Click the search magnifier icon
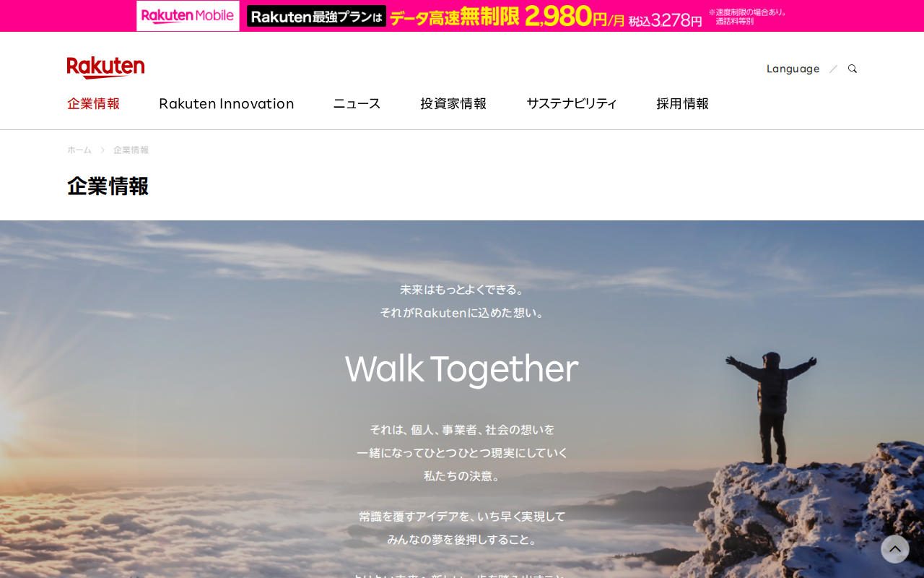Screen dimensions: 924x578 coord(853,69)
